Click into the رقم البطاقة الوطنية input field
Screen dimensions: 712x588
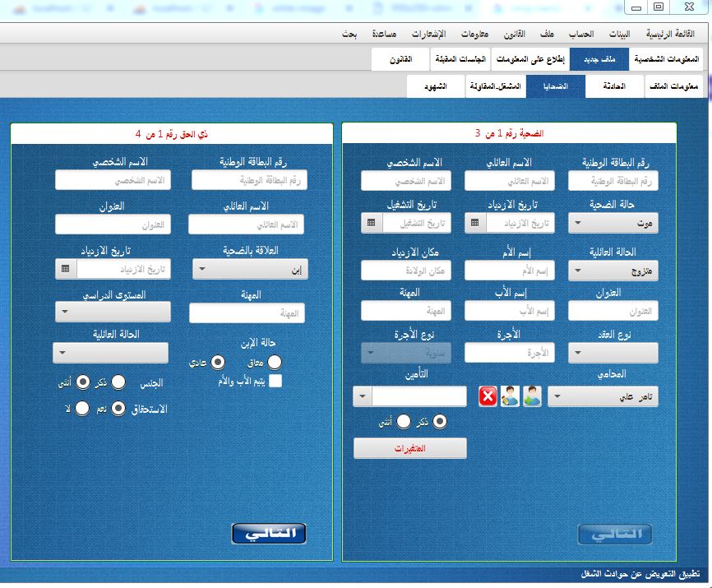(x=613, y=181)
